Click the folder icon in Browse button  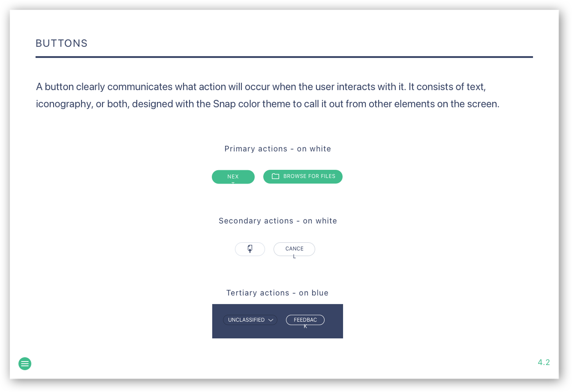(x=275, y=176)
